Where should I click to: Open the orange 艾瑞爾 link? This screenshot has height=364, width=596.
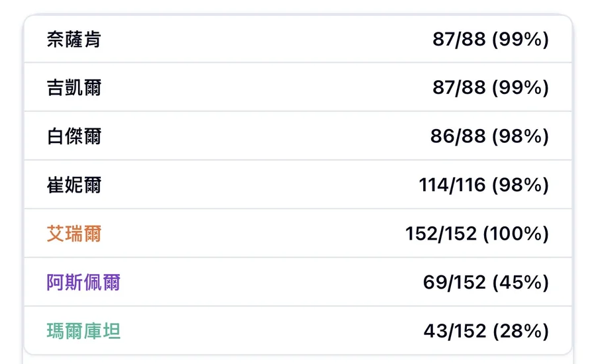click(x=74, y=234)
